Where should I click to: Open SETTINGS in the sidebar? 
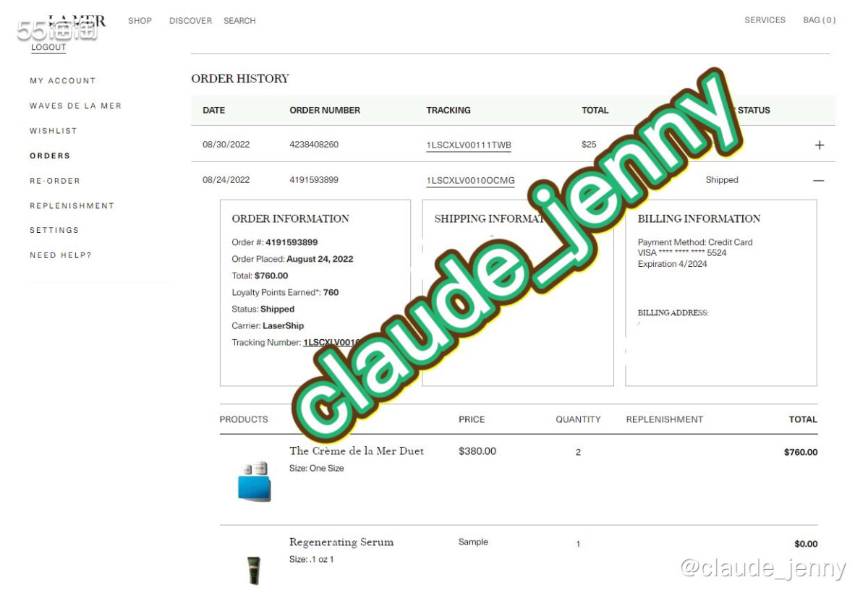54,230
